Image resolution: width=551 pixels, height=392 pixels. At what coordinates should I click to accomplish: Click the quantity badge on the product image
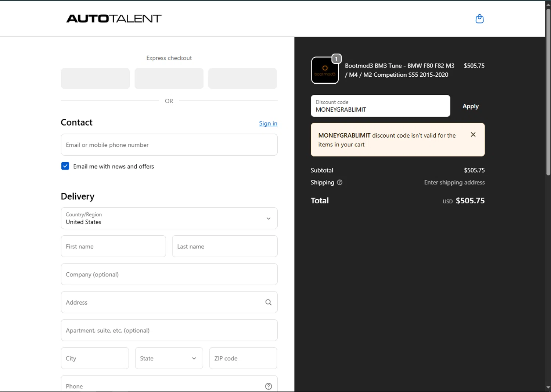click(x=336, y=59)
